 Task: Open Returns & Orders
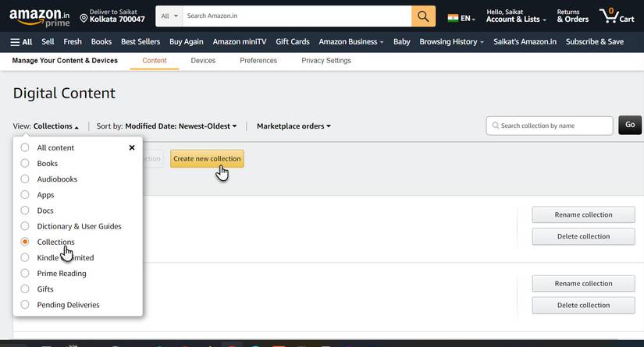(x=572, y=16)
